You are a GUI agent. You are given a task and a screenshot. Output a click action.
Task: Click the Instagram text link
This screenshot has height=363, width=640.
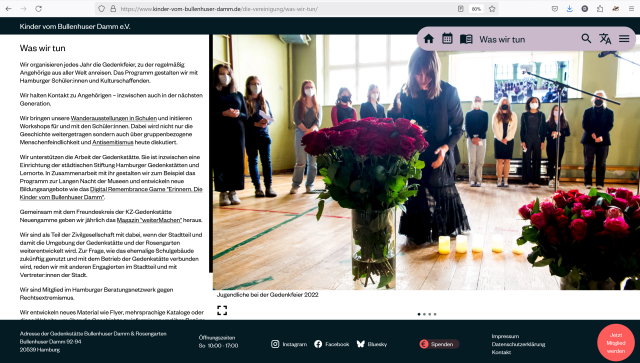point(294,344)
